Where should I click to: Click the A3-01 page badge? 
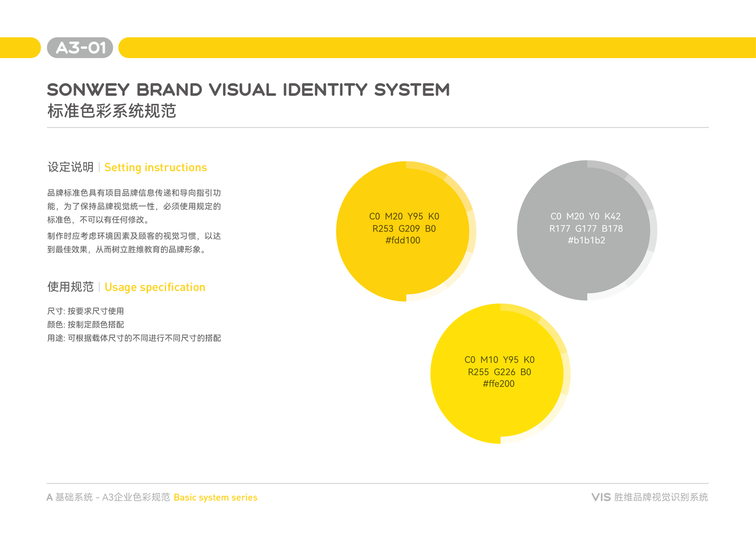(80, 48)
